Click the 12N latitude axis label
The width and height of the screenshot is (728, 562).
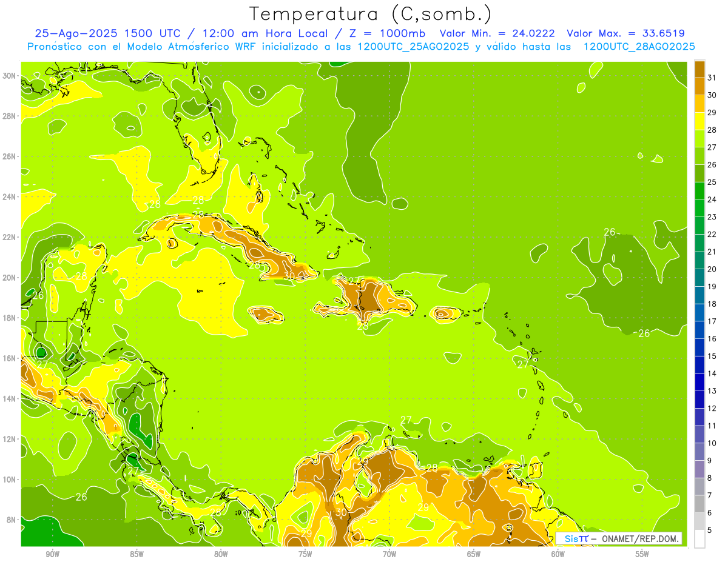(9, 439)
